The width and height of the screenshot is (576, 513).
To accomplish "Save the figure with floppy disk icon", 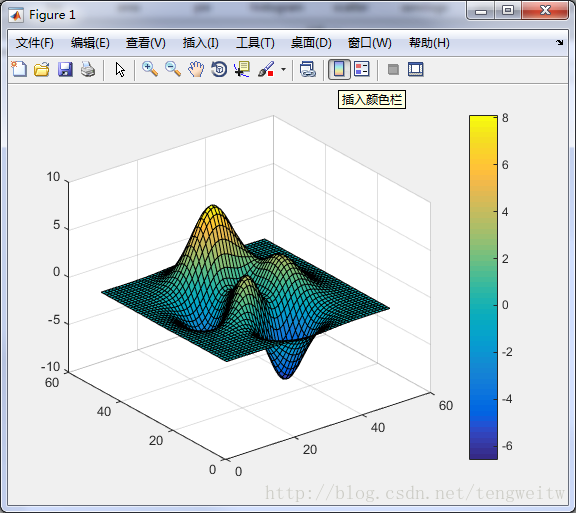I will pos(65,69).
